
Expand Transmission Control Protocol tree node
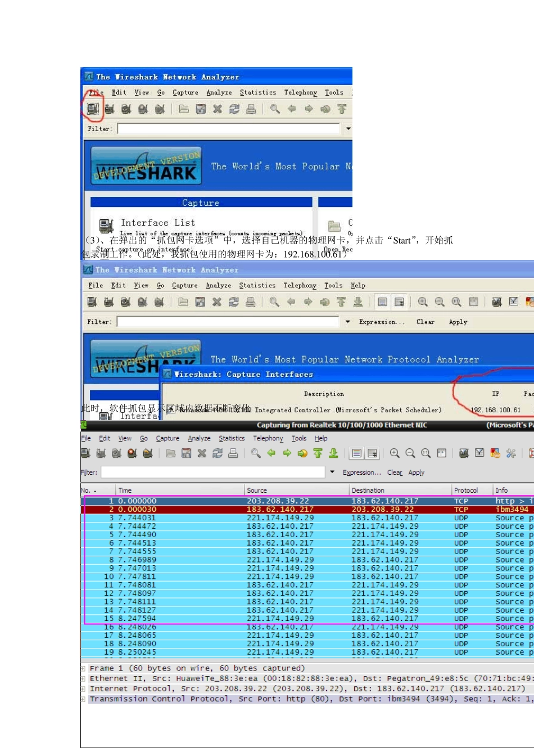click(84, 699)
